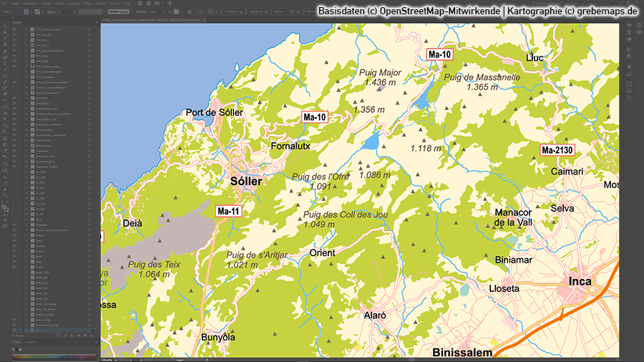Open the zoom level dropdown in status bar
The image size is (644, 362).
(115, 361)
